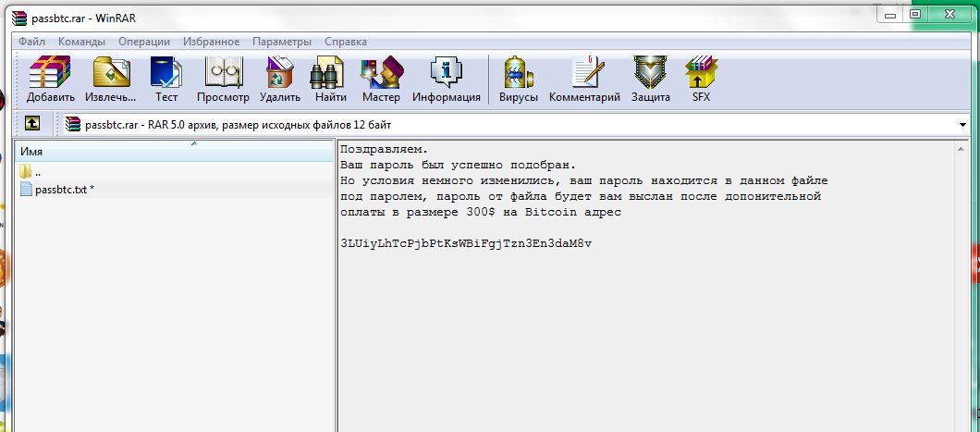Go up one folder level button
This screenshot has height=432, width=980.
coord(32,124)
